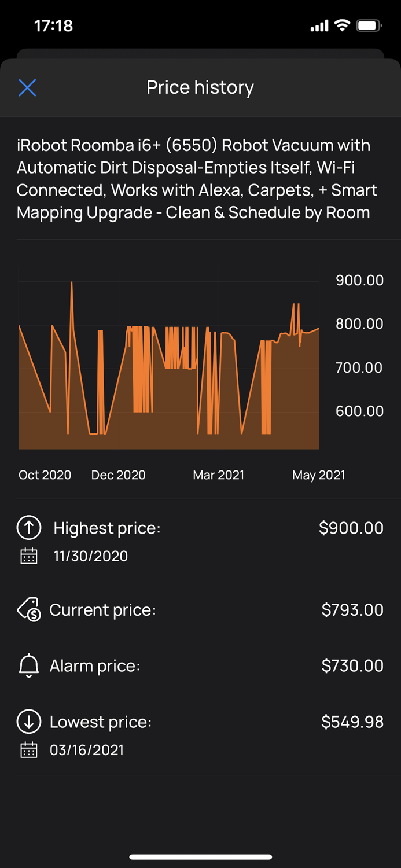Click the upward arrow highest price icon
401x868 pixels.
[28, 527]
